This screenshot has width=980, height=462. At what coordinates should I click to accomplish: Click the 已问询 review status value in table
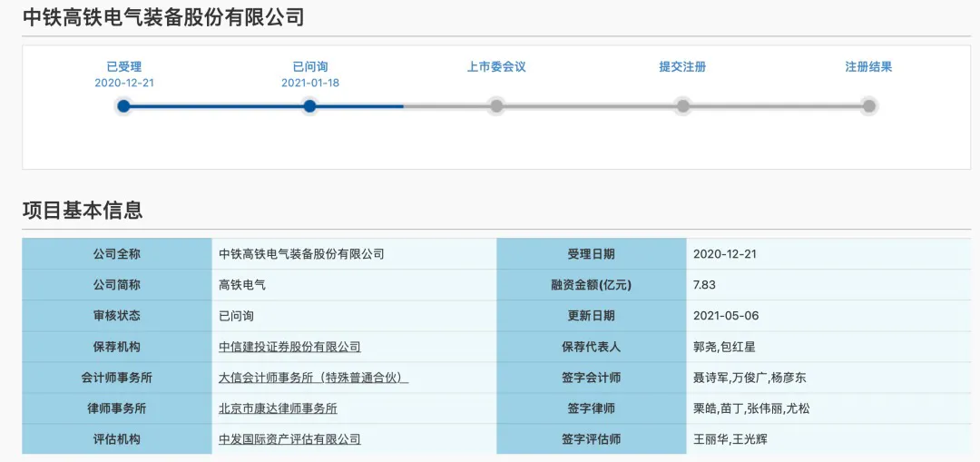pos(236,316)
